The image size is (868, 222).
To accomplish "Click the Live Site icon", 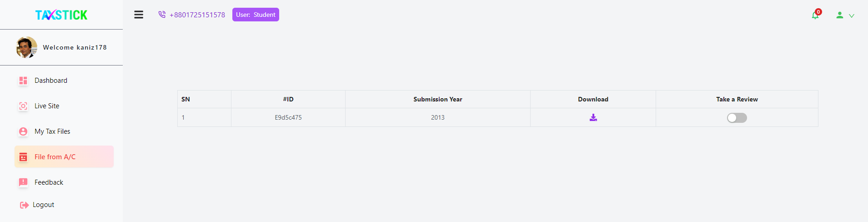I will [x=23, y=106].
